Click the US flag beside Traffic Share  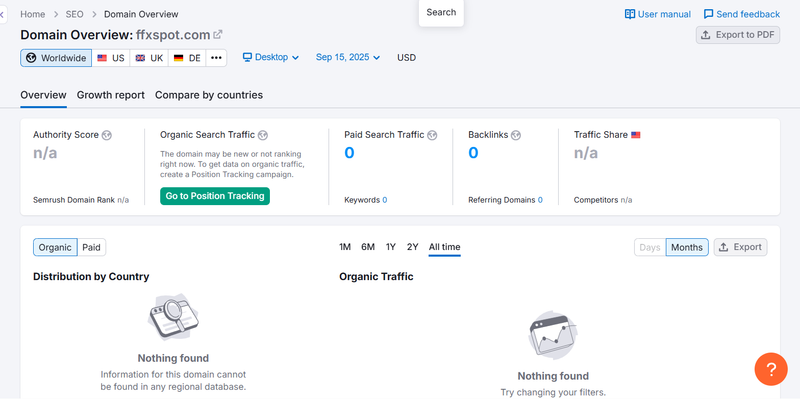tap(636, 135)
